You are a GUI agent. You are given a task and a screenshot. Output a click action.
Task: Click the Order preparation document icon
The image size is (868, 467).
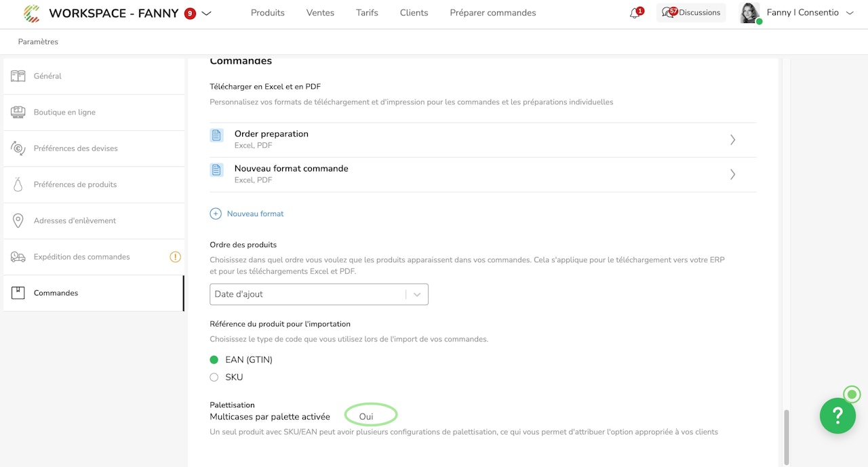coord(216,135)
